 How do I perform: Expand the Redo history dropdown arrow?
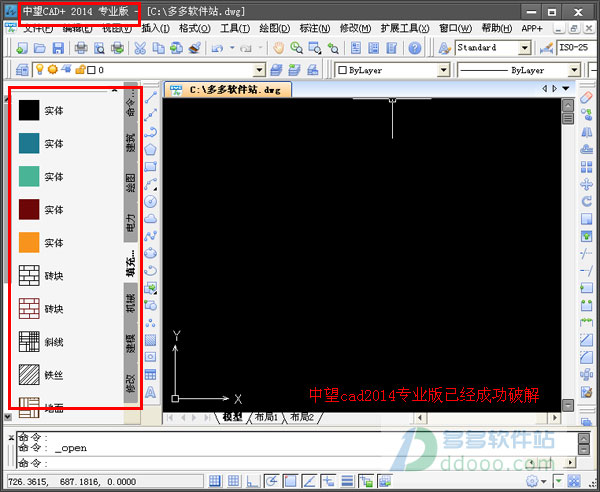[260, 48]
